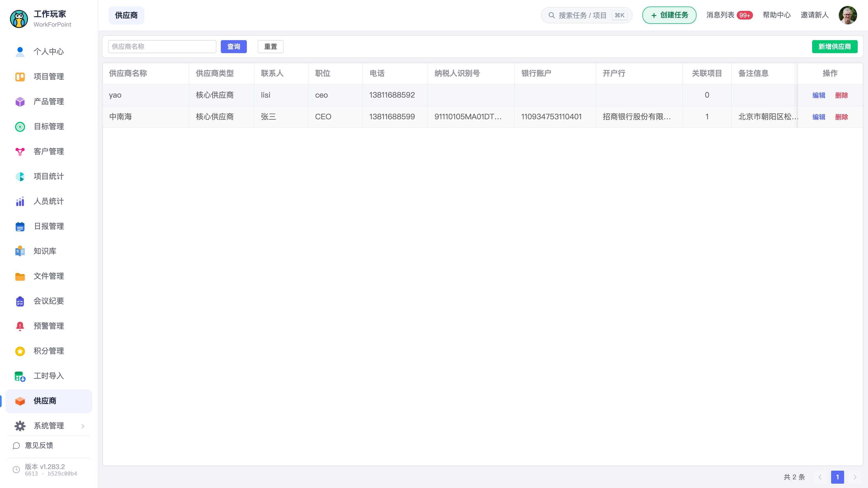Open the 消息列表 notifications

(729, 15)
